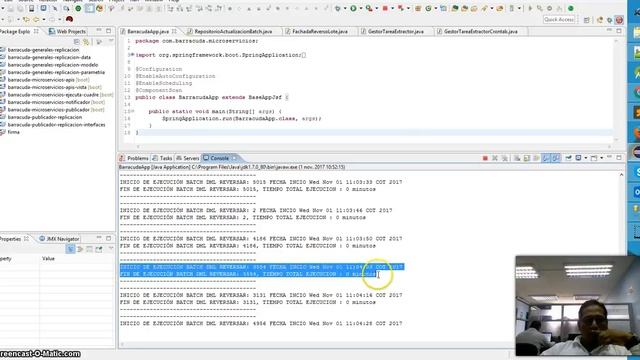Viewport: 640px width, 360px height.
Task: Open the Debug button dropdown arrow
Action: [345, 8]
